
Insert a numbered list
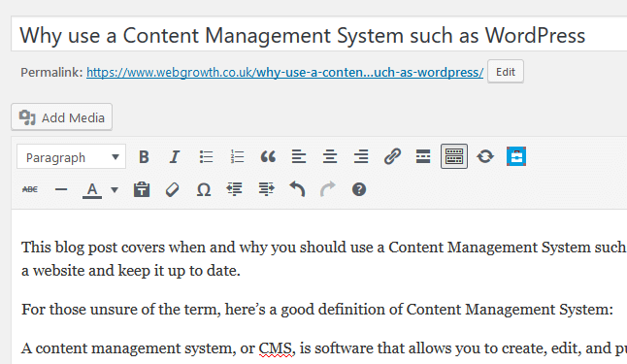(237, 157)
